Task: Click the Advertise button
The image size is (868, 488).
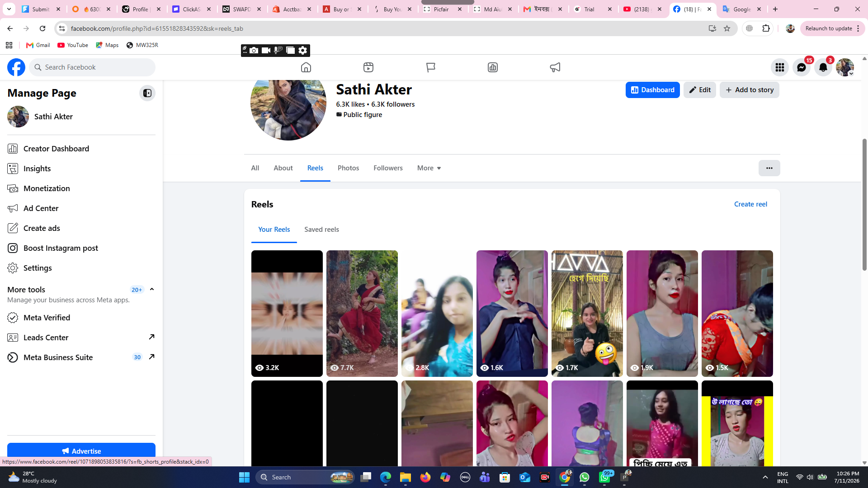Action: pos(81,451)
